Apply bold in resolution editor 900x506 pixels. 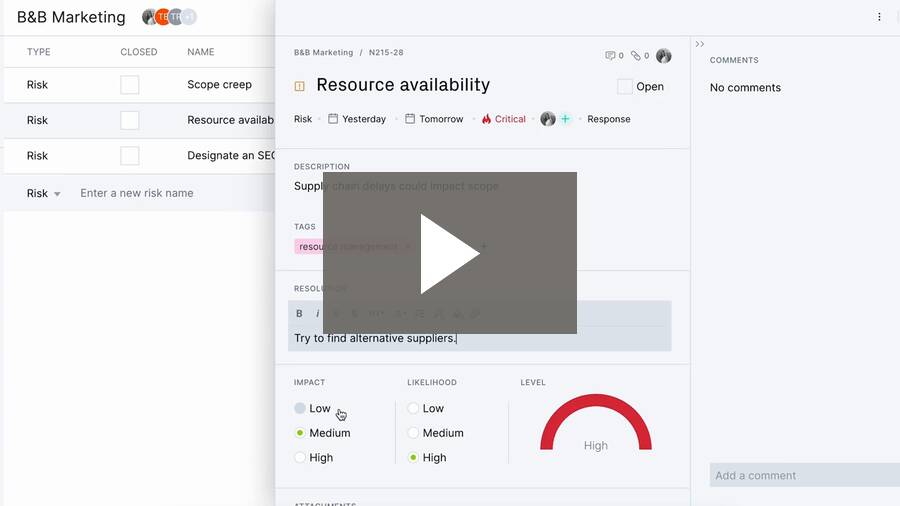click(x=299, y=314)
